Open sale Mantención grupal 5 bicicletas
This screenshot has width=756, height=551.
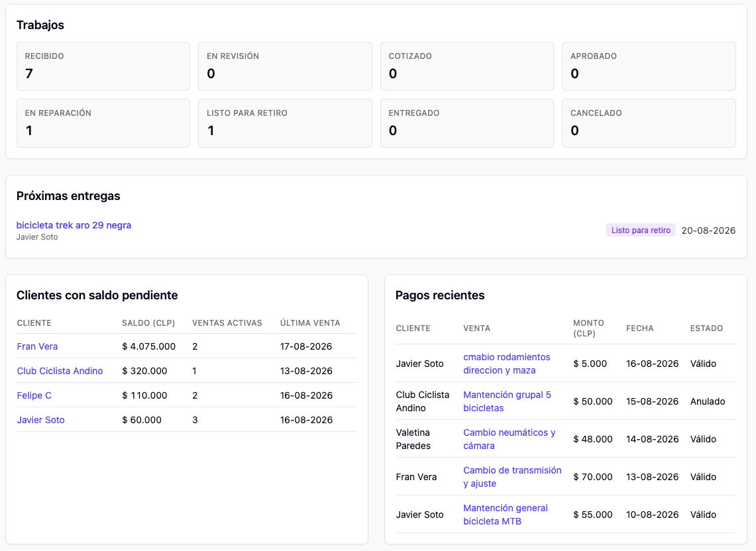click(508, 401)
